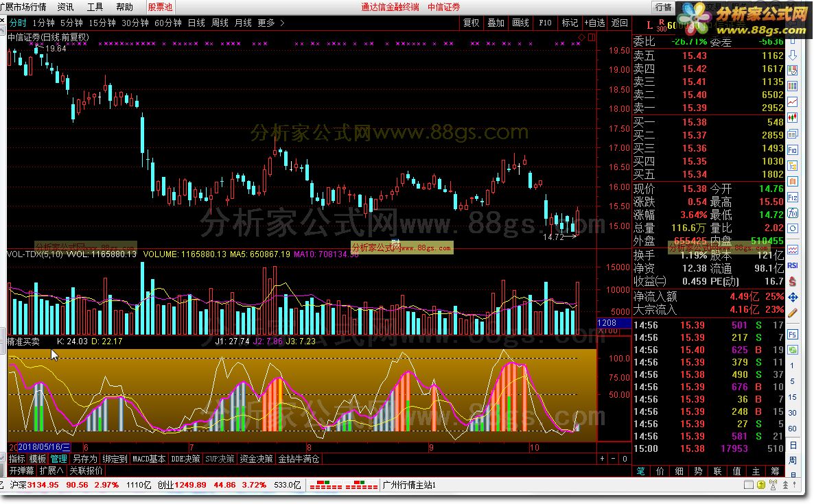This screenshot has height=504, width=814.
Task: Click the green refresh icon in sidebar
Action: click(792, 350)
